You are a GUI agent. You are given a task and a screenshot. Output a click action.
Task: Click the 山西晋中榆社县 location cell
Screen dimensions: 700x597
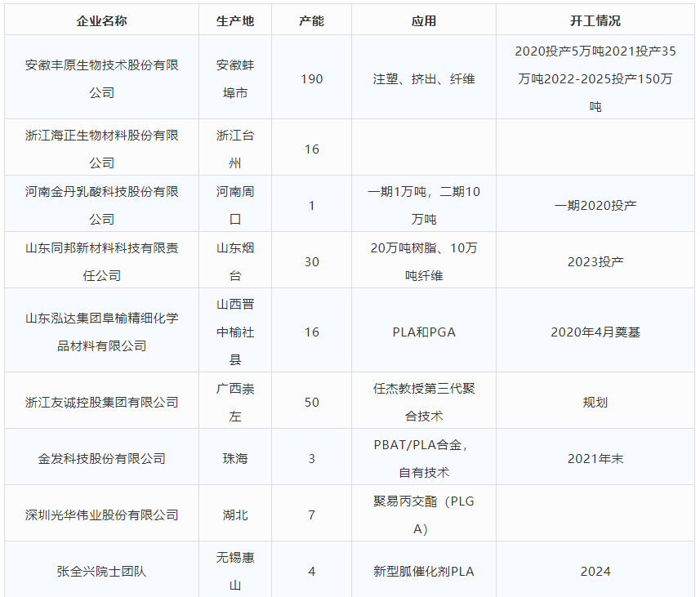point(235,332)
